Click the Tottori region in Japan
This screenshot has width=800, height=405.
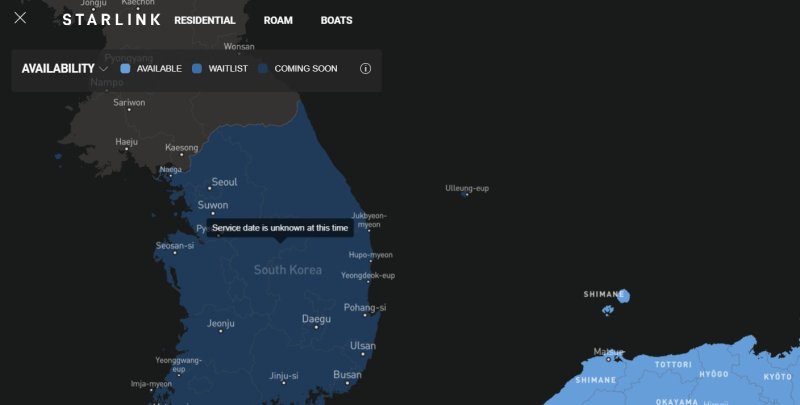pyautogui.click(x=672, y=365)
